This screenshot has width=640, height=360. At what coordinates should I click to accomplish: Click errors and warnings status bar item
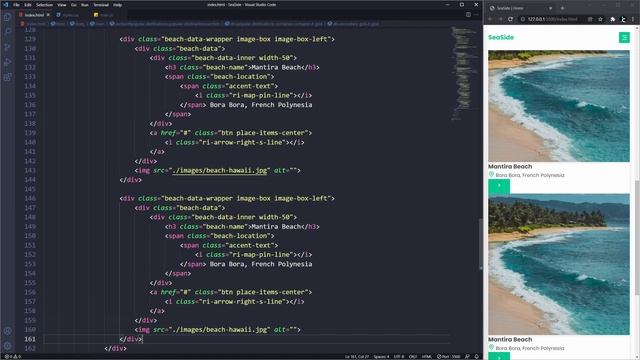[12, 357]
